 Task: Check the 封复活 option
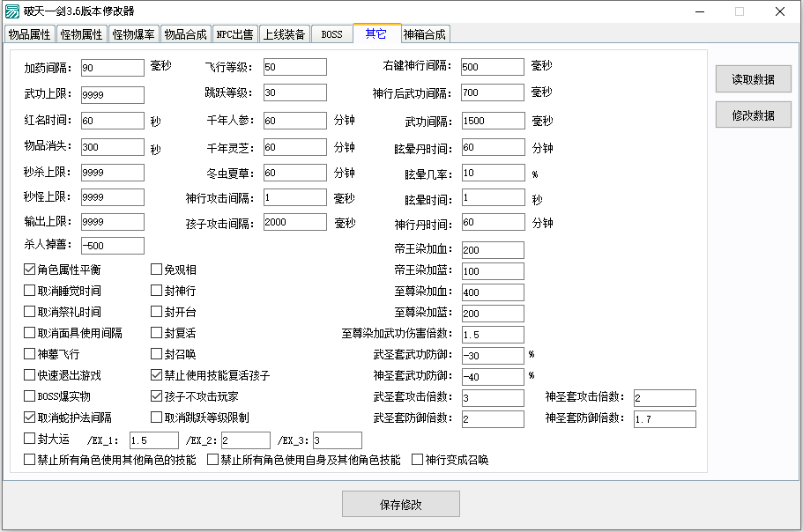[156, 333]
